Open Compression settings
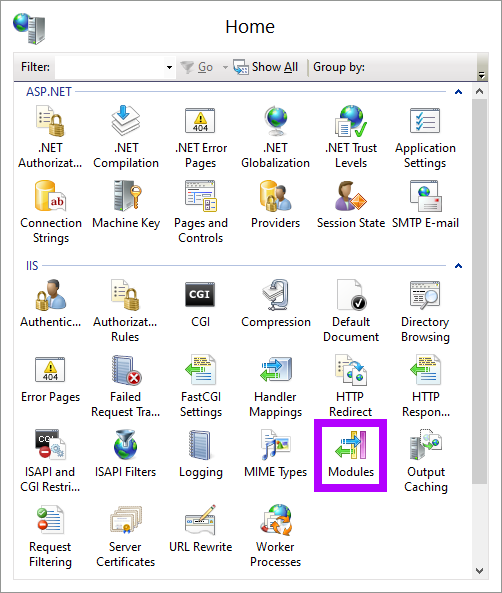Viewport: 502px width, 593px height. (276, 304)
